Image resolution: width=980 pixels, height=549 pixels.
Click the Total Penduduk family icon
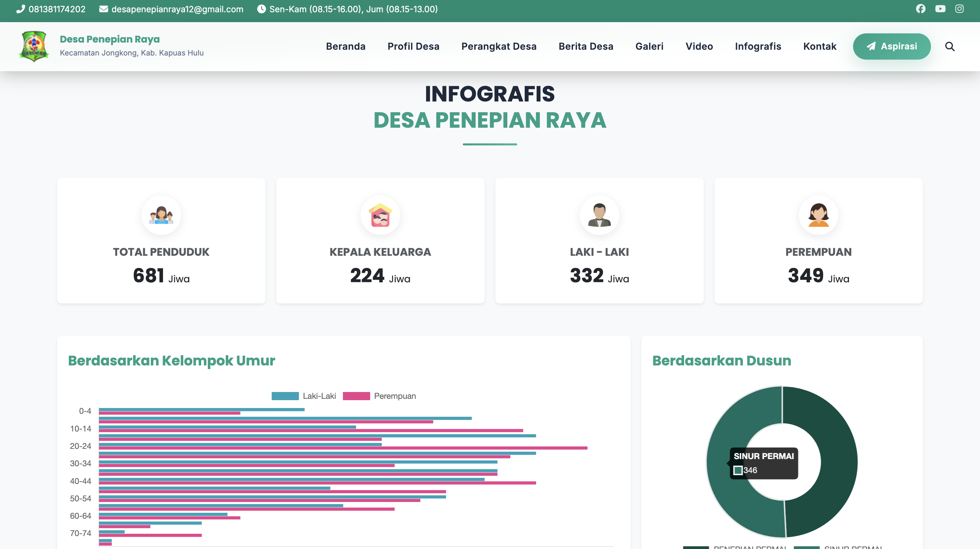161,215
